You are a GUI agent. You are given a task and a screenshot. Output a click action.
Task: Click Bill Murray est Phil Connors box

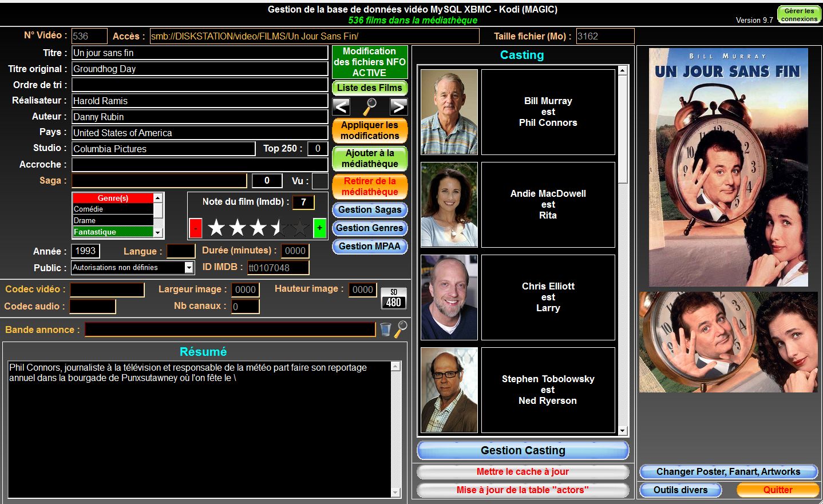pyautogui.click(x=548, y=112)
